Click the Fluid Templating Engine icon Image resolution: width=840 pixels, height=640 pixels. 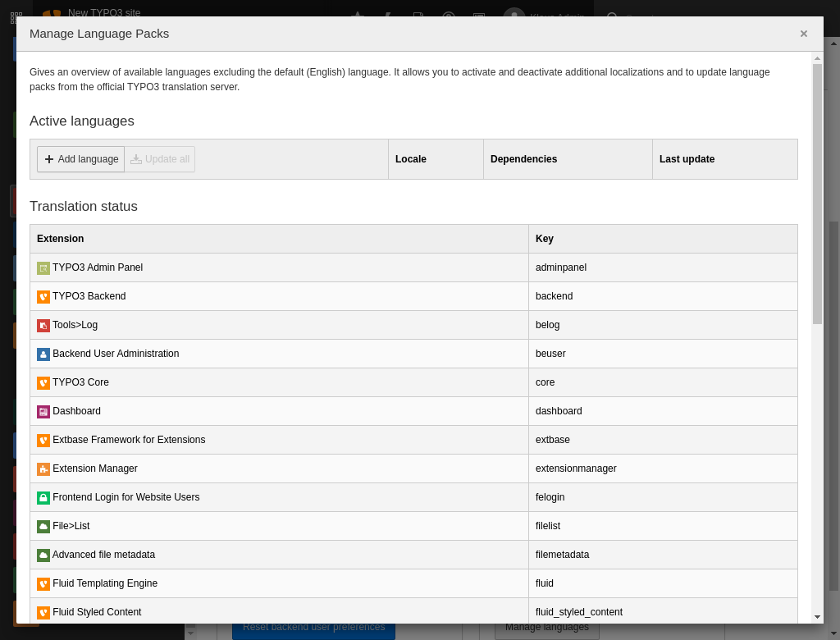coord(43,584)
